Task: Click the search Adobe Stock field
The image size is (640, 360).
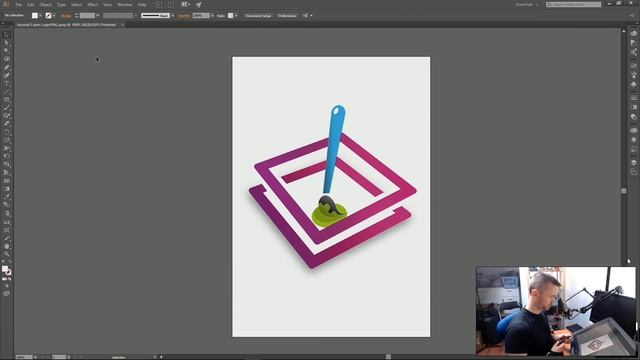Action: point(573,4)
